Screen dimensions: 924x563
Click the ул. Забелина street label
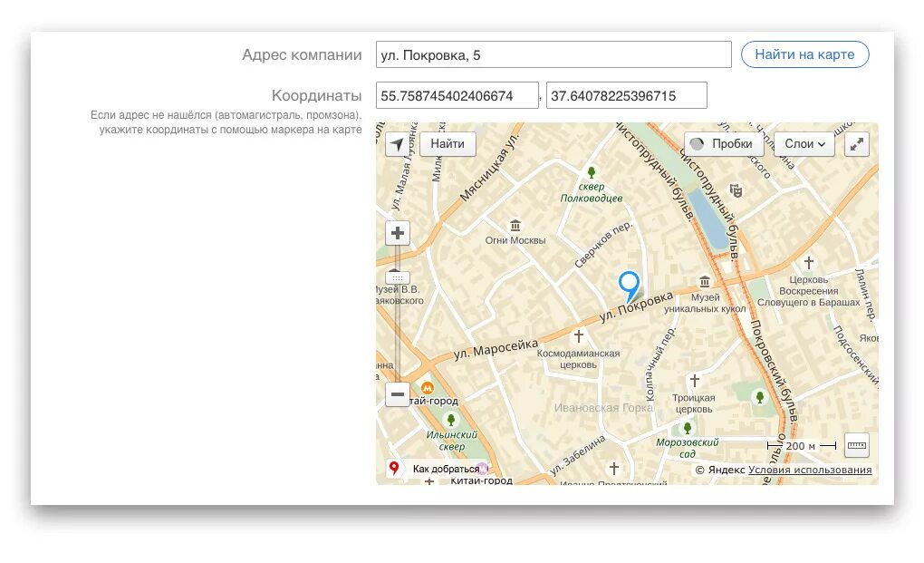click(x=577, y=455)
